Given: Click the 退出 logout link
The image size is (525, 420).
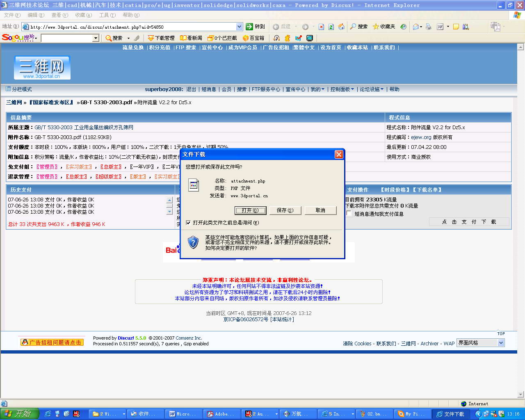Looking at the screenshot, I should coord(191,89).
